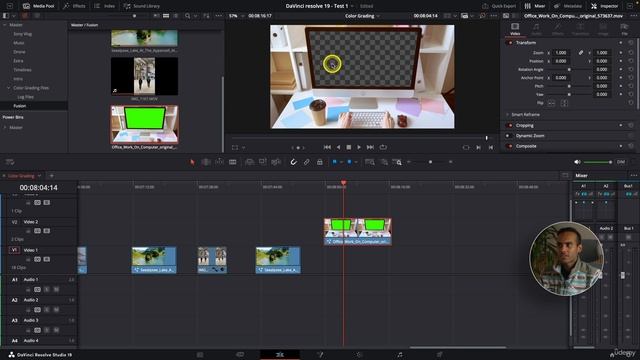Toggle the Zoom X/Y link chain icon
Image resolution: width=640 pixels, height=360 pixels.
[581, 53]
